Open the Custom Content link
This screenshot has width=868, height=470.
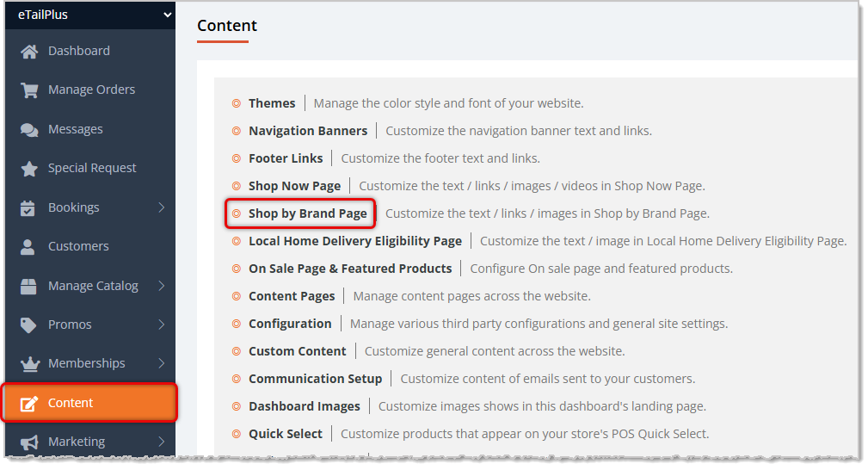298,351
